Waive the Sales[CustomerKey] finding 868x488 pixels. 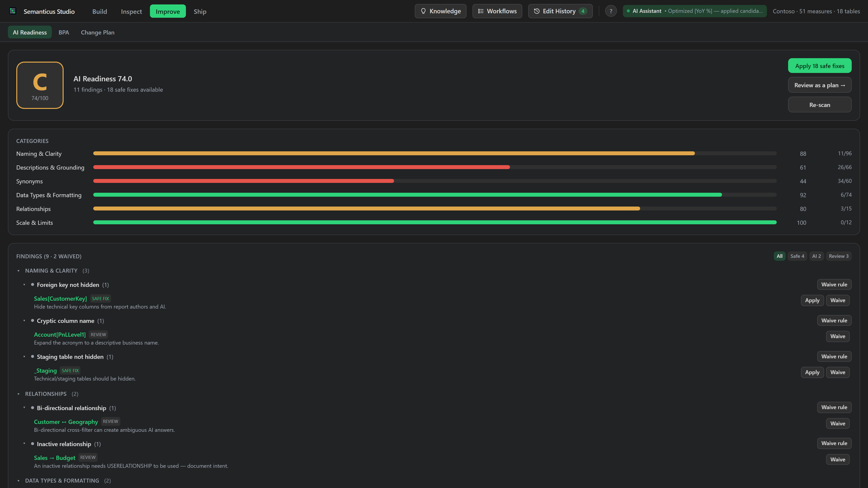click(838, 300)
